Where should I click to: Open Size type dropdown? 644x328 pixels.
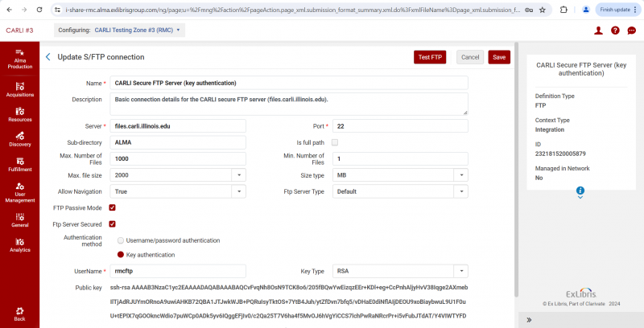pos(460,175)
